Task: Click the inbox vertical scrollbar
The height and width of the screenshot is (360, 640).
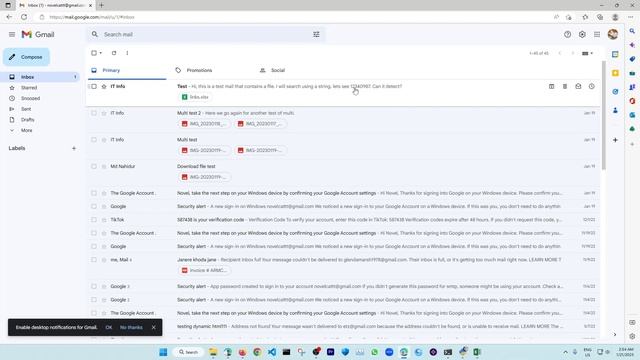Action: pyautogui.click(x=603, y=115)
